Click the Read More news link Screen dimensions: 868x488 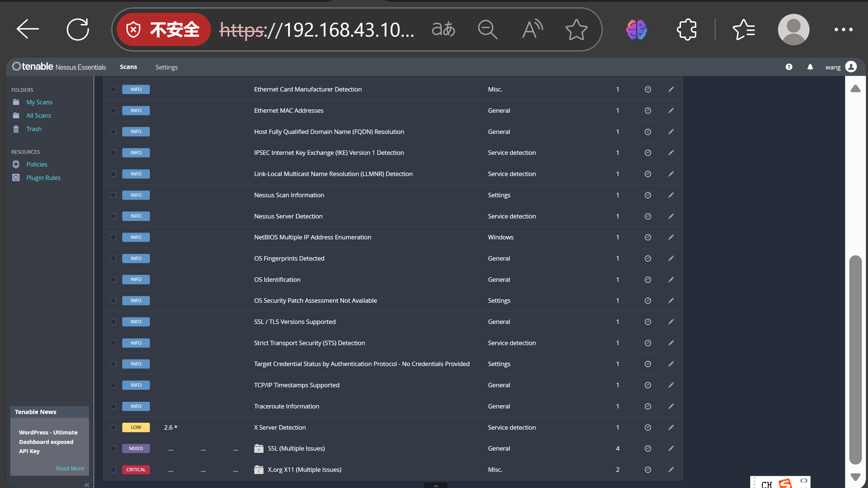(70, 468)
